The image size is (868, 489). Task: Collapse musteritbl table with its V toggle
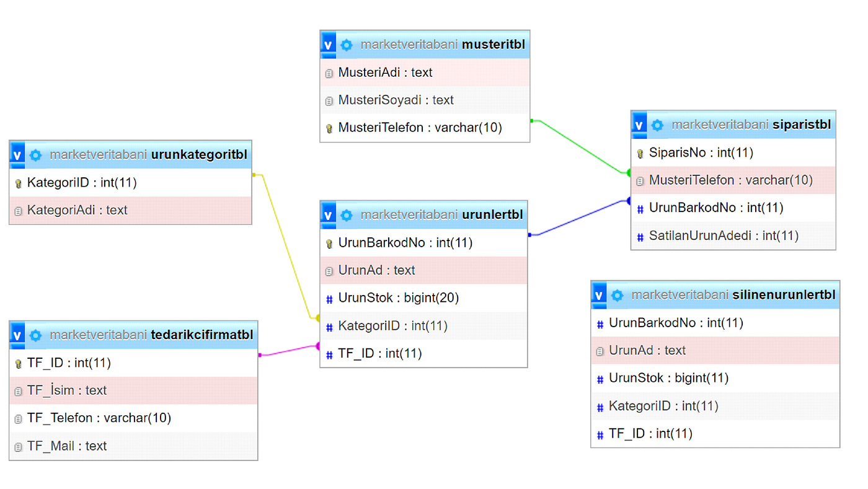[329, 45]
